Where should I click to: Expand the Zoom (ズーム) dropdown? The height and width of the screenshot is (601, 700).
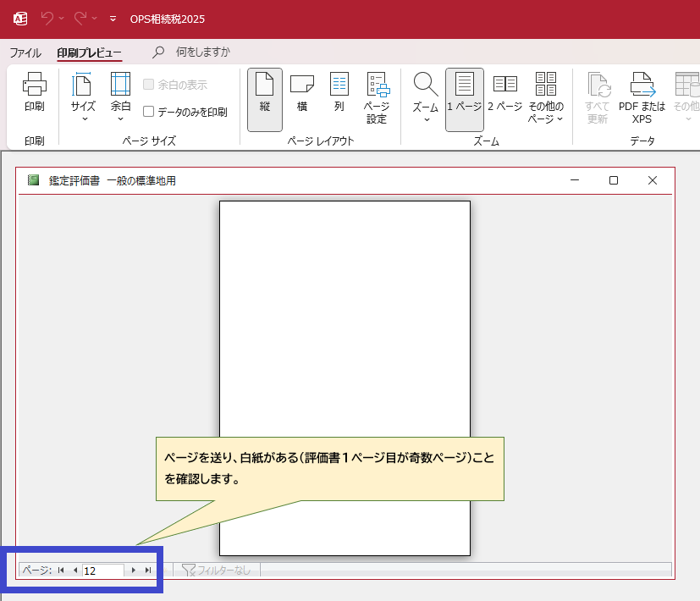pos(426,97)
